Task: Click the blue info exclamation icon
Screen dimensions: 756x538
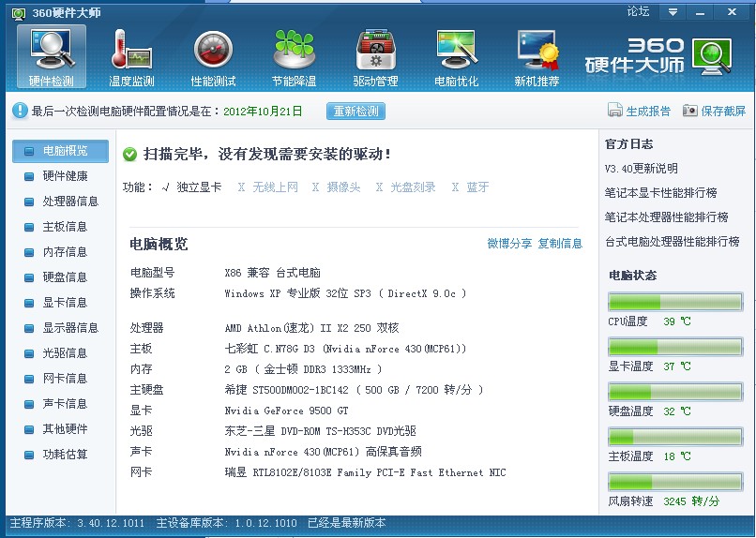Action: [20, 111]
